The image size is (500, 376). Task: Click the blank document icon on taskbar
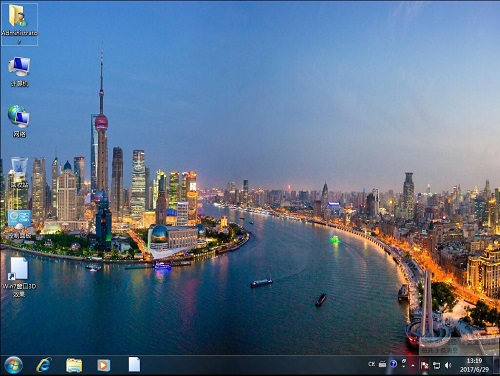[134, 364]
